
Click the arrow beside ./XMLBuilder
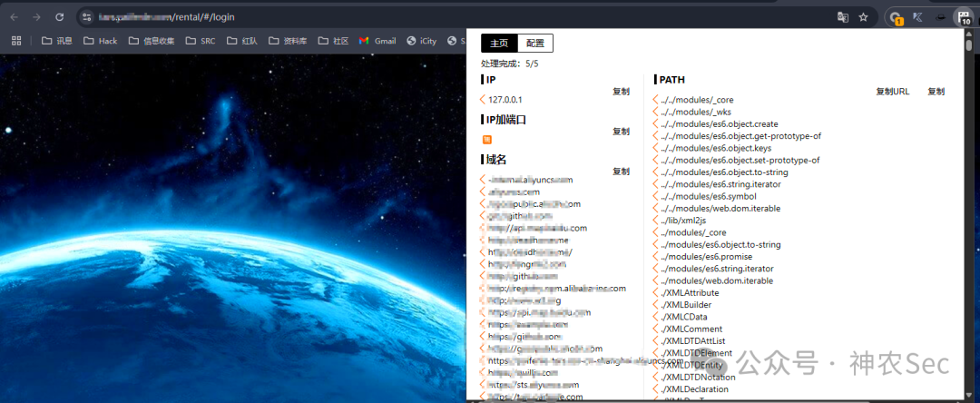coord(655,305)
